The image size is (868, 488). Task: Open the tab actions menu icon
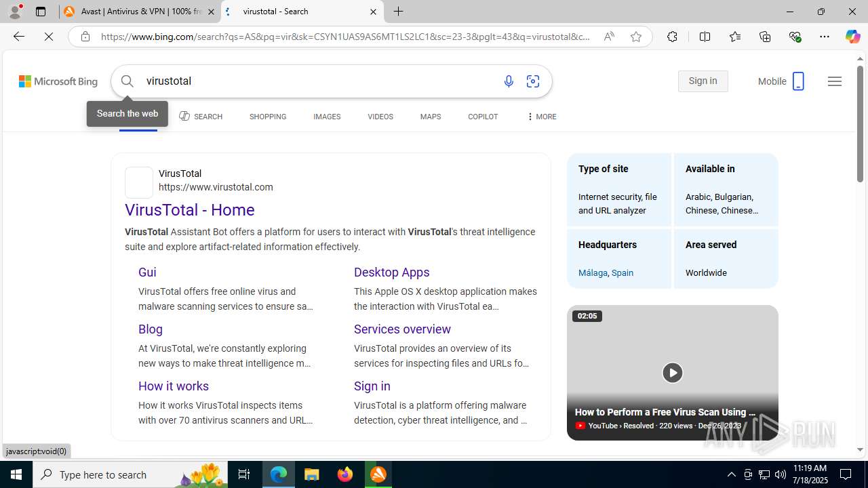(x=41, y=12)
